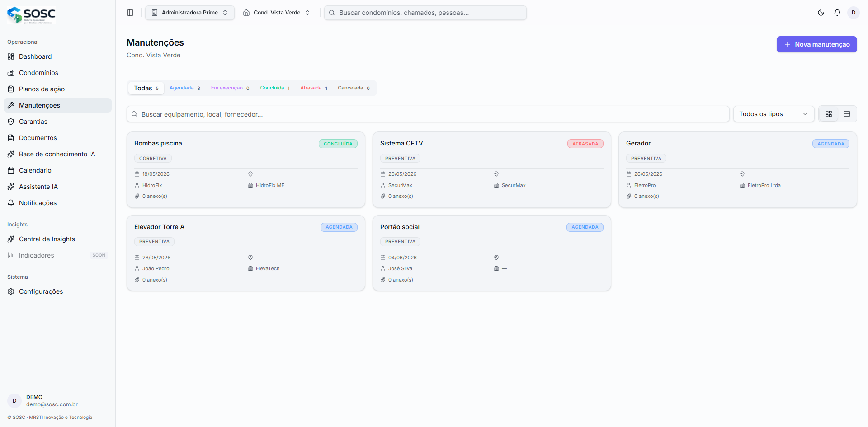This screenshot has height=427, width=868.
Task: Click the date 20/05/2026
Action: pyautogui.click(x=402, y=174)
